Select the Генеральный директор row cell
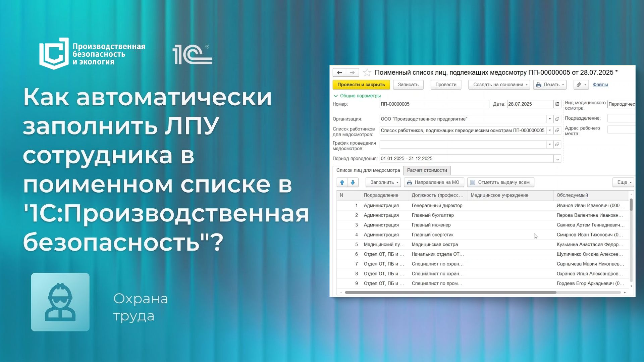This screenshot has width=644, height=362. (438, 205)
